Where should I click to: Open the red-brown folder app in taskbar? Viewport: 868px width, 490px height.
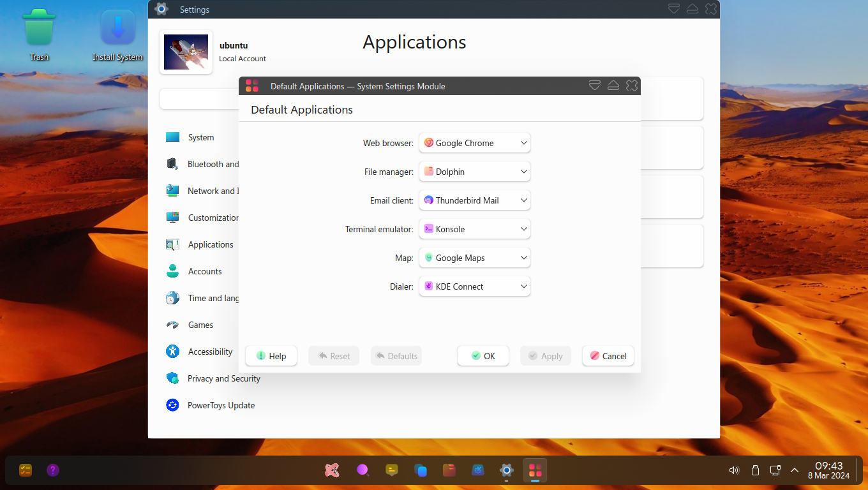click(x=449, y=470)
